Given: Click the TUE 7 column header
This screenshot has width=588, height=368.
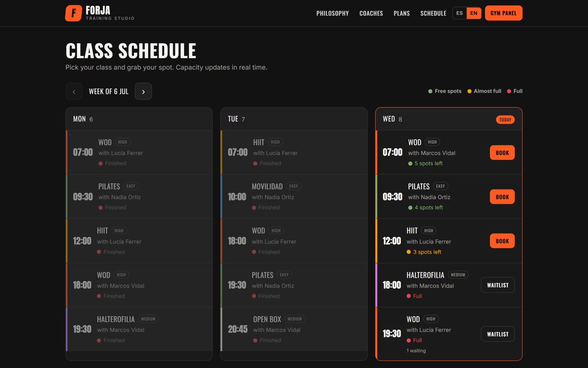Looking at the screenshot, I should pos(294,119).
